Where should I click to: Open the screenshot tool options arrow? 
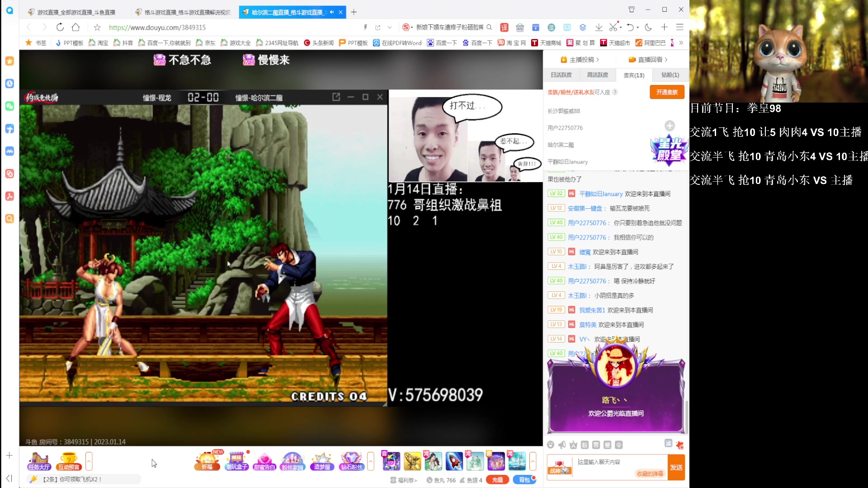621,28
